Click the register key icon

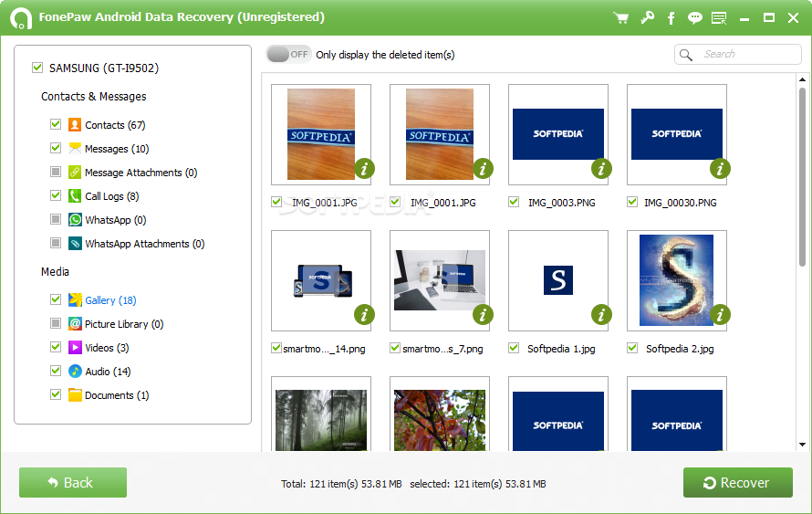click(x=647, y=17)
